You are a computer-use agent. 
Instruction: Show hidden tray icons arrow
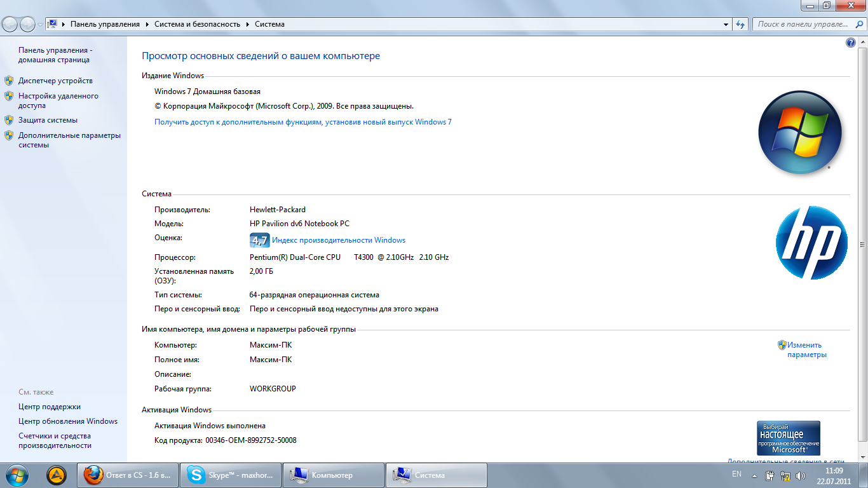point(755,475)
